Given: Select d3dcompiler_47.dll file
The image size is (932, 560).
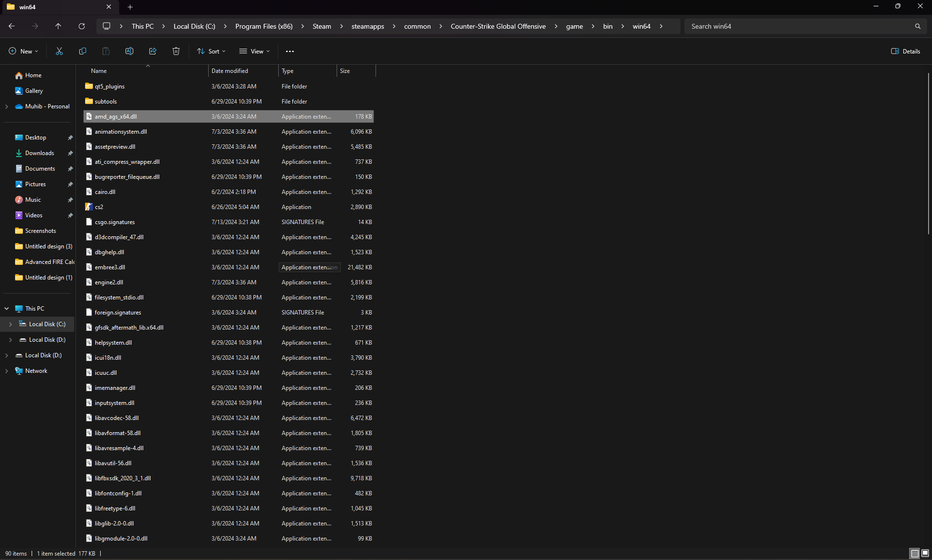Looking at the screenshot, I should click(x=229, y=237).
